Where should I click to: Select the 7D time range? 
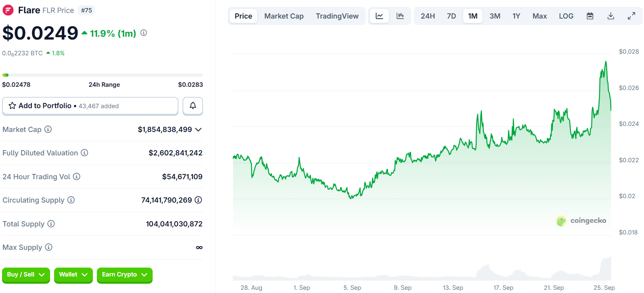[x=451, y=16]
